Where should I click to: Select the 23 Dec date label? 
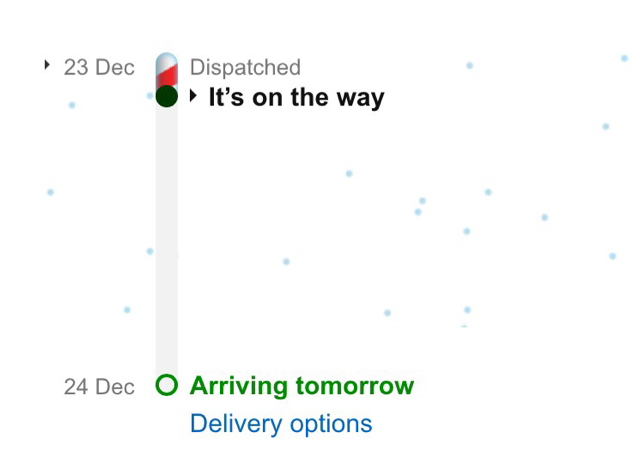click(x=99, y=67)
